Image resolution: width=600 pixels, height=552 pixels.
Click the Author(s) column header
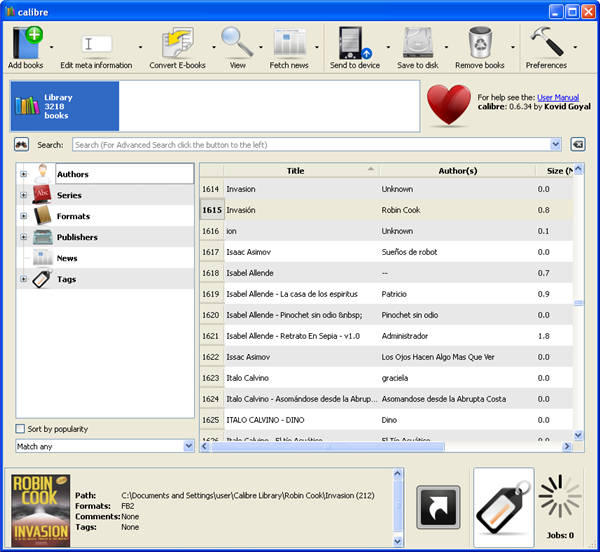pos(457,170)
